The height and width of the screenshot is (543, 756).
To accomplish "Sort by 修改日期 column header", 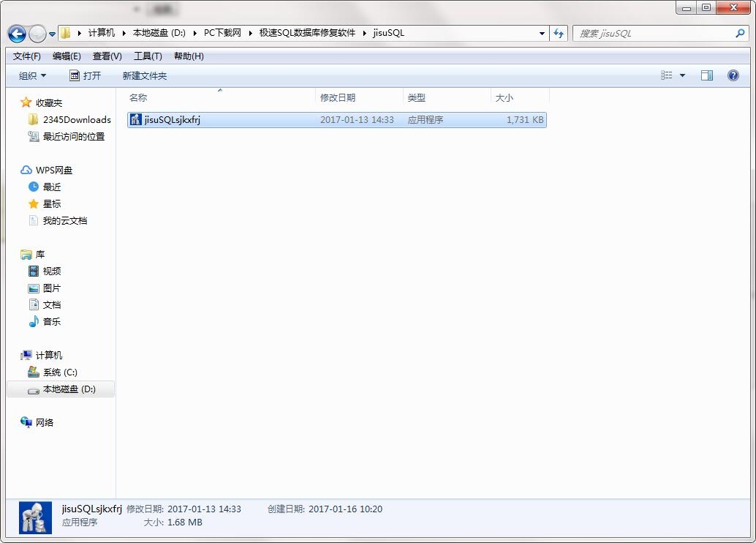I will coord(359,97).
